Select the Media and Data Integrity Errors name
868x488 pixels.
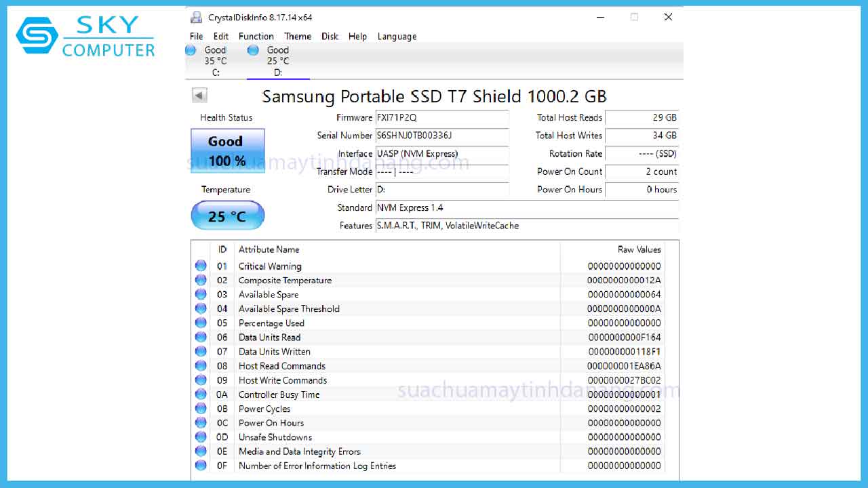300,451
